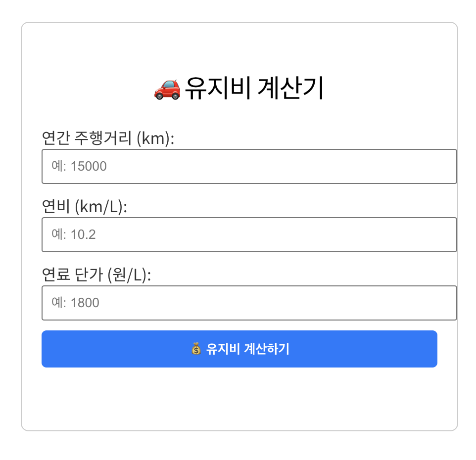
Task: Click the money bag icon on the button
Action: [196, 349]
